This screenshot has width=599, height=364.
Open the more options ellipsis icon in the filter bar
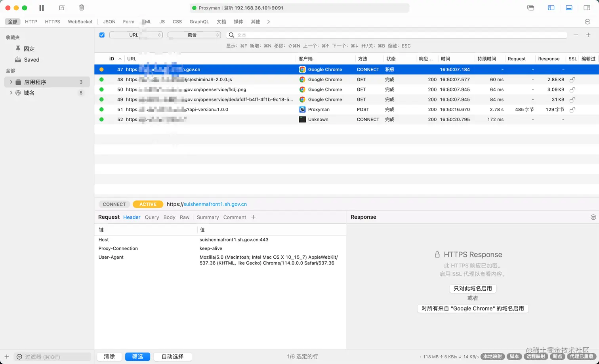pos(588,22)
